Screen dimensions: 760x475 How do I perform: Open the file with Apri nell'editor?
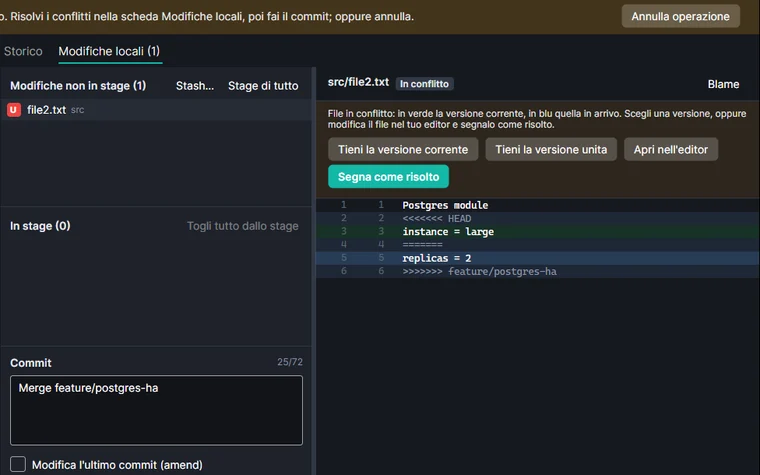tap(671, 149)
